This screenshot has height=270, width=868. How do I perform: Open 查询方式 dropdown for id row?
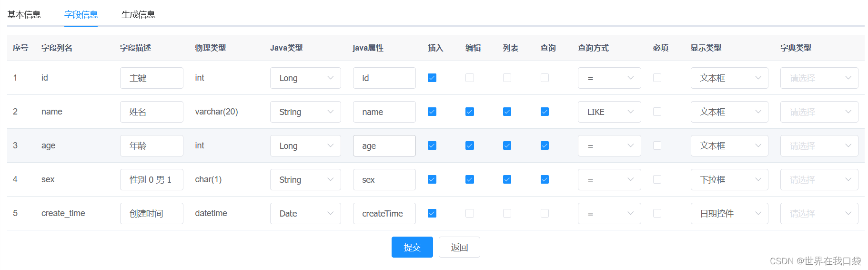[609, 78]
